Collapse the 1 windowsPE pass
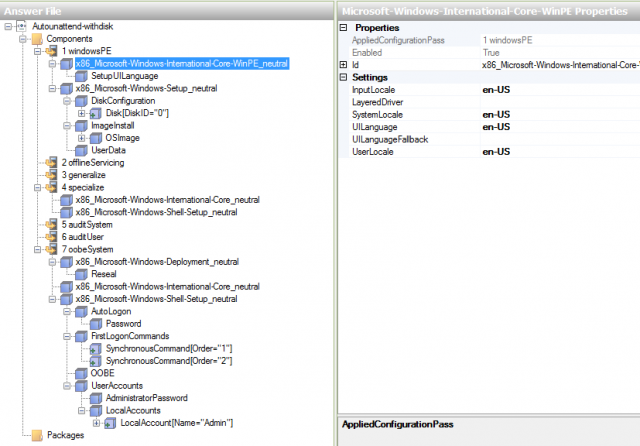The width and height of the screenshot is (640, 446). pyautogui.click(x=38, y=51)
